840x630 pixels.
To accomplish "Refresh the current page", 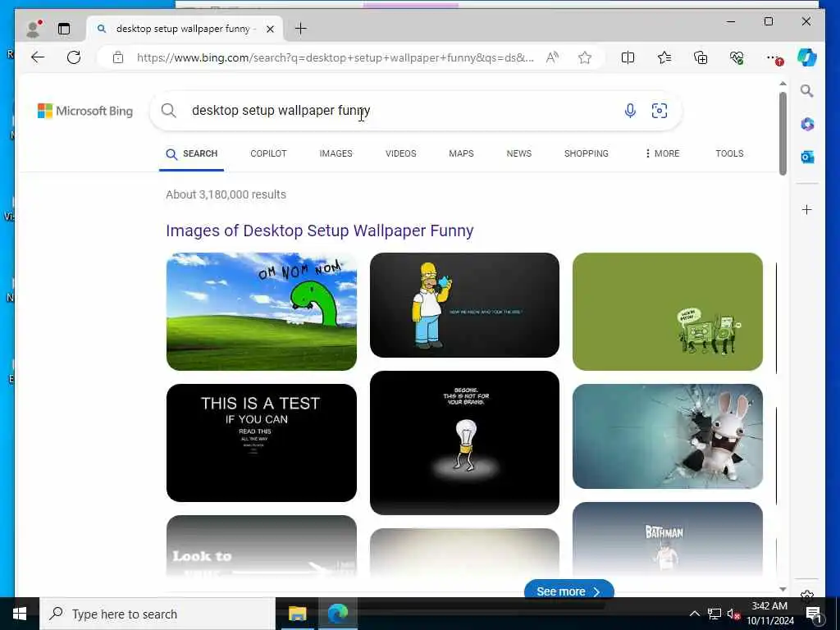I will point(74,57).
